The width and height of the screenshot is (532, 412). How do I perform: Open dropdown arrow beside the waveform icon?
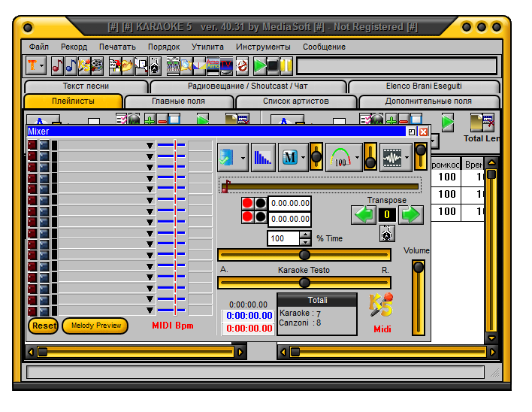point(407,157)
